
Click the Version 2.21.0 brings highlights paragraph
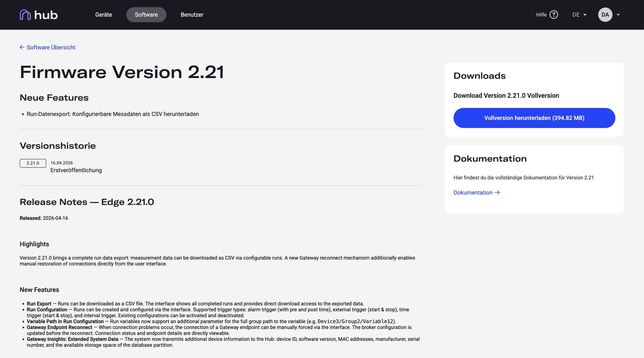tap(217, 261)
